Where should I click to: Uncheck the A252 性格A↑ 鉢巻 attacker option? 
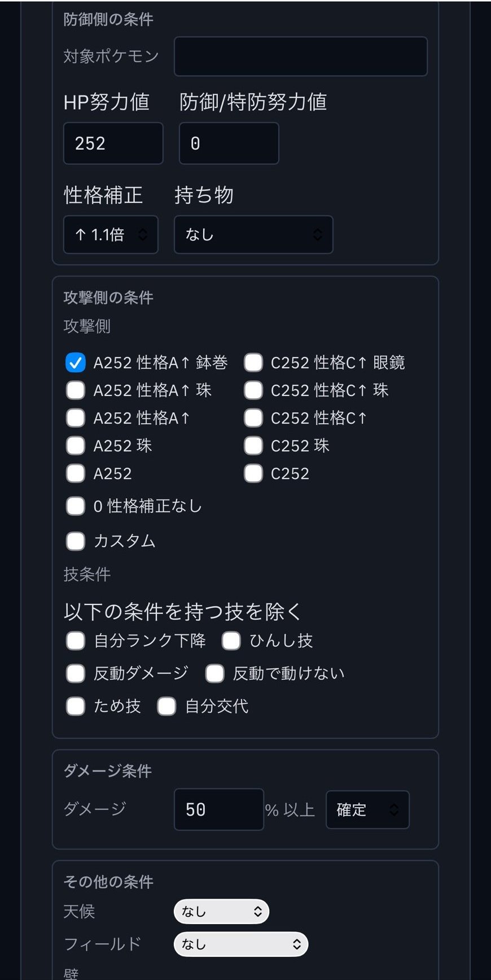(75, 363)
